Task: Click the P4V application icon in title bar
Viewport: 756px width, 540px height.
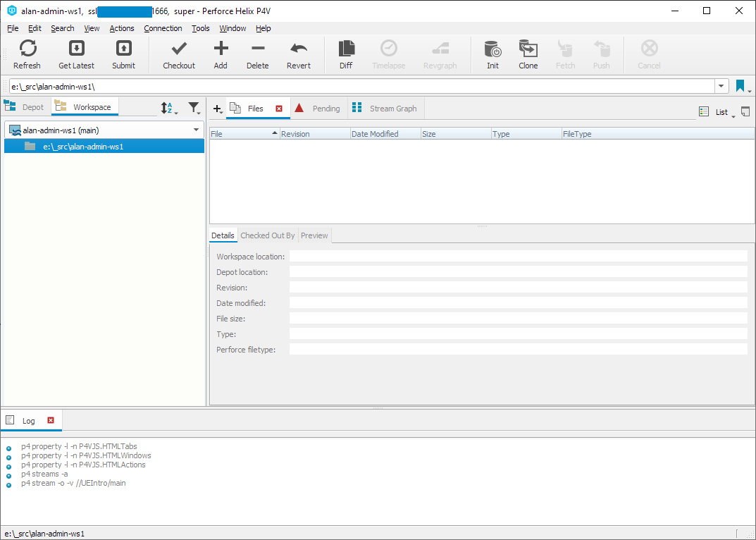Action: click(x=11, y=11)
